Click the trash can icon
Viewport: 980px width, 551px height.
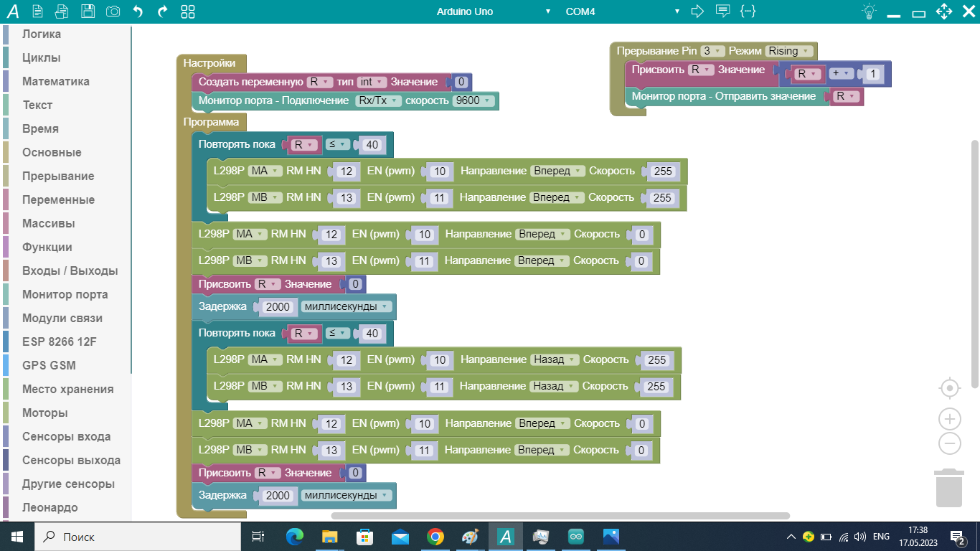click(949, 488)
